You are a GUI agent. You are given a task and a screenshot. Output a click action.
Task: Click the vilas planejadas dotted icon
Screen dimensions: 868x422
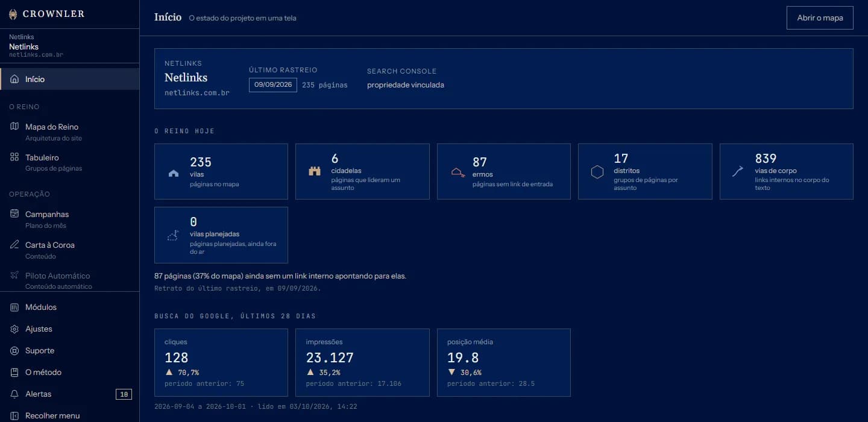click(x=173, y=235)
